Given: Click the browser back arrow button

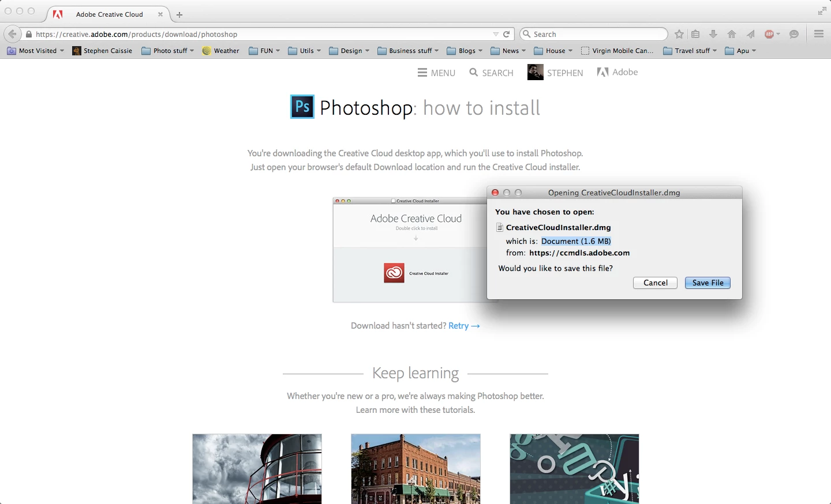Looking at the screenshot, I should click(x=12, y=34).
